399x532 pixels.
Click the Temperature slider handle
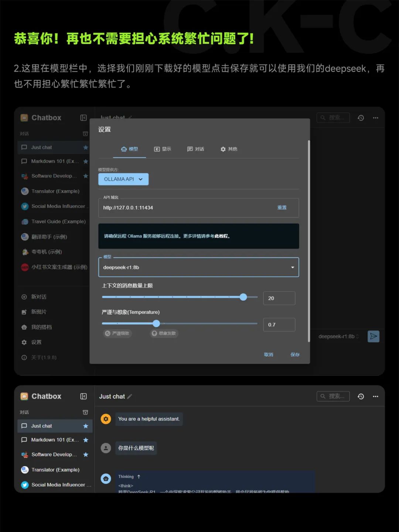tap(156, 323)
